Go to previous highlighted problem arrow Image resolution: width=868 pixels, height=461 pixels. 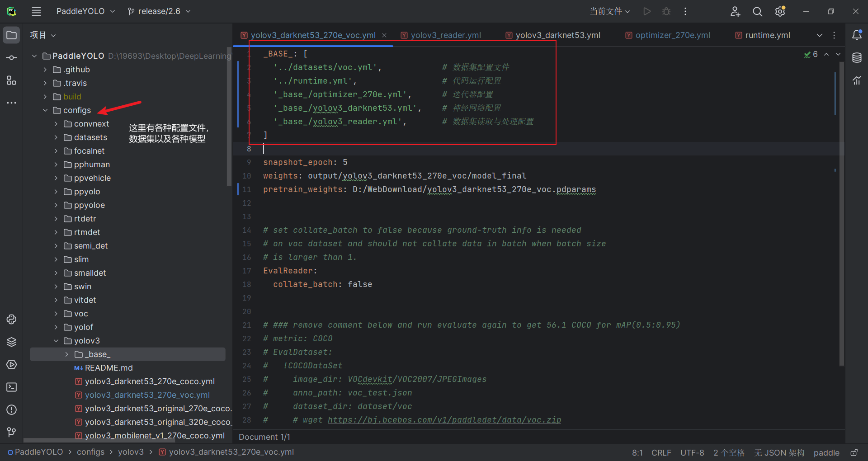click(826, 54)
